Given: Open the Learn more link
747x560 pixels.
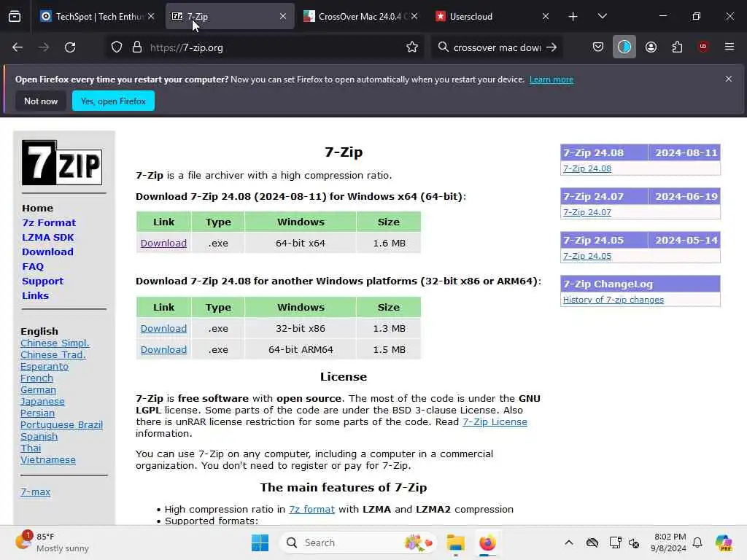Looking at the screenshot, I should 551,79.
